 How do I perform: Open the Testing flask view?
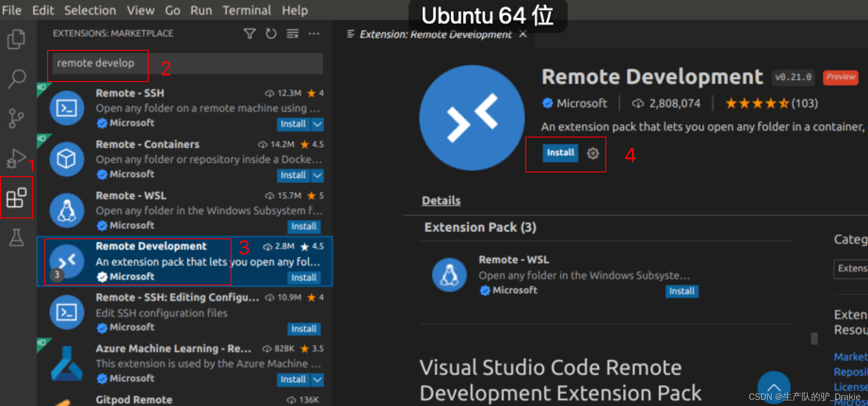[x=16, y=237]
